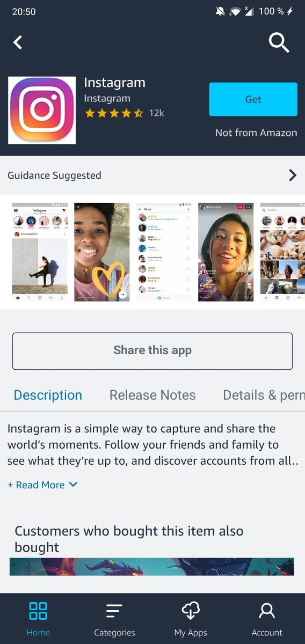Tap the Get button
This screenshot has width=305, height=644.
(253, 99)
